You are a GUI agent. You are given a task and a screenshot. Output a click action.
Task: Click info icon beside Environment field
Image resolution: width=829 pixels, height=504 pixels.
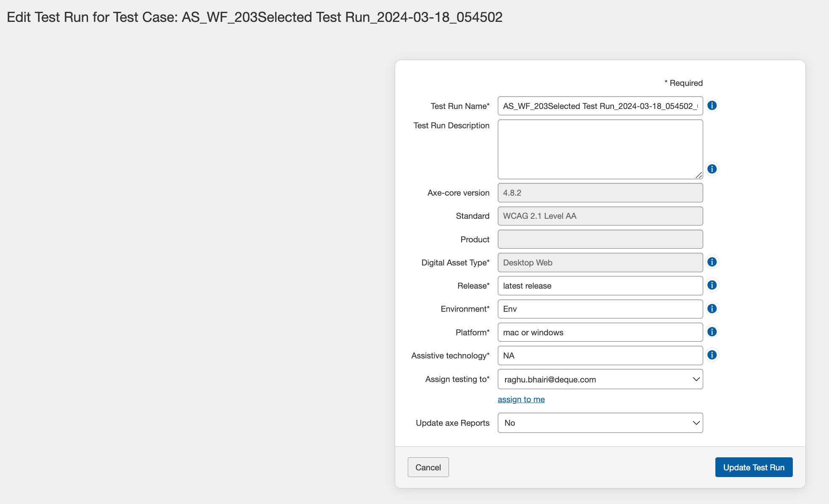coord(712,309)
